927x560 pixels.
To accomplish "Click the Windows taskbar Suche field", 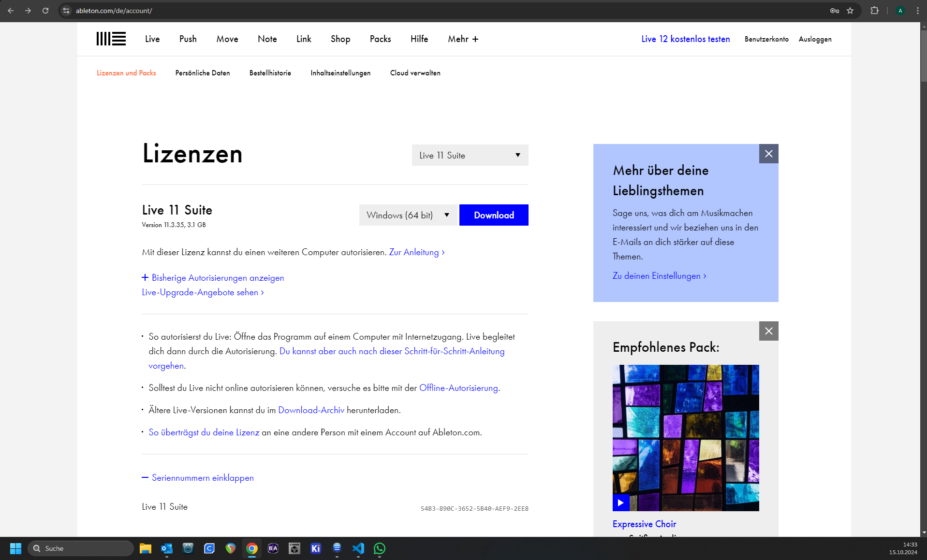I will click(x=81, y=548).
